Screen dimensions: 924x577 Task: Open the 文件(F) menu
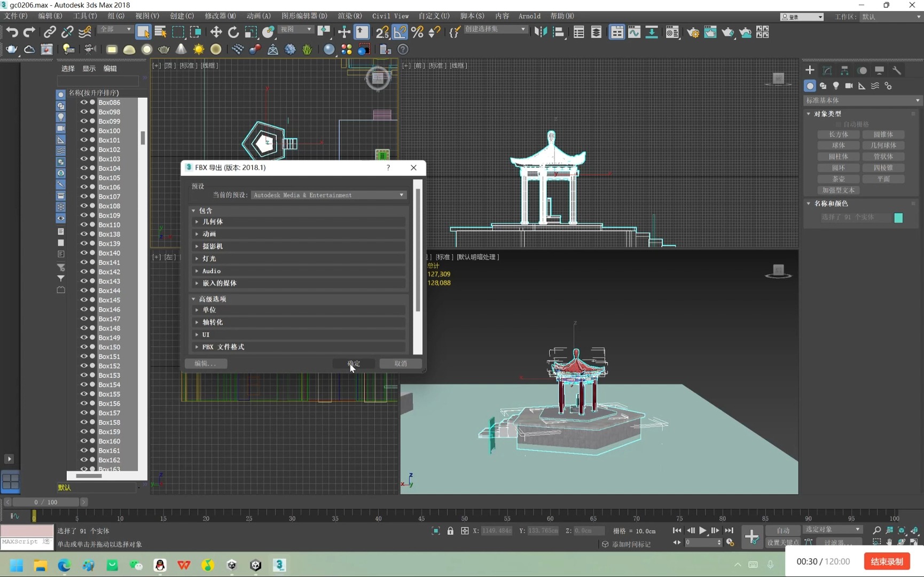(15, 16)
